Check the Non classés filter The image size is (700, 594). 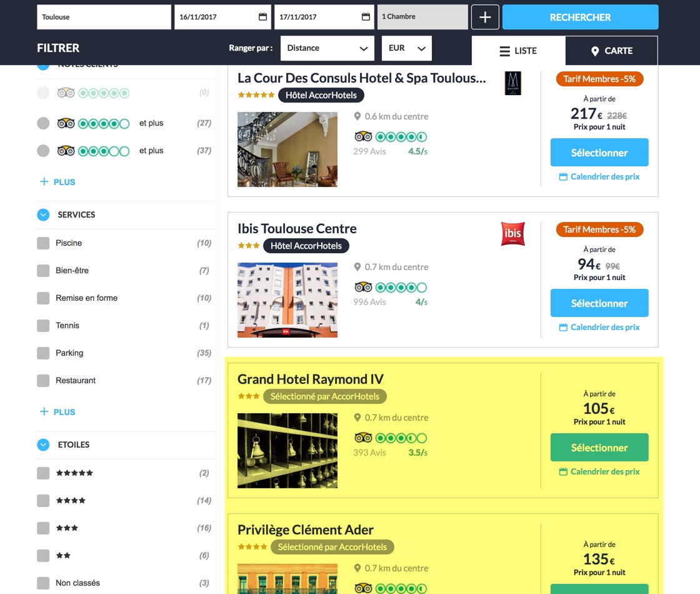43,583
